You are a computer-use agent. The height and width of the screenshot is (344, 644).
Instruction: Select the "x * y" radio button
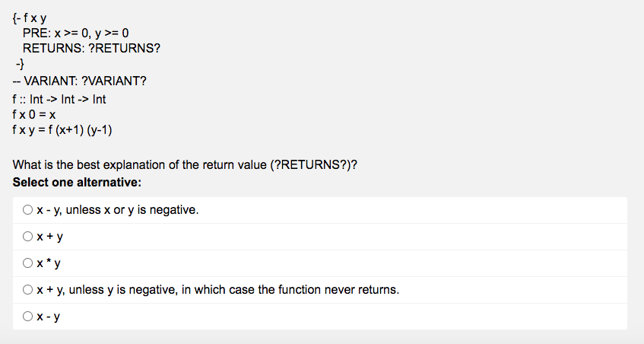tap(27, 263)
